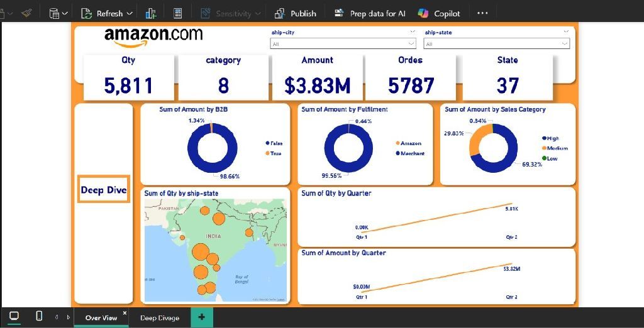The width and height of the screenshot is (644, 328).
Task: Open the ship-state slicer dropdown
Action: (x=565, y=44)
